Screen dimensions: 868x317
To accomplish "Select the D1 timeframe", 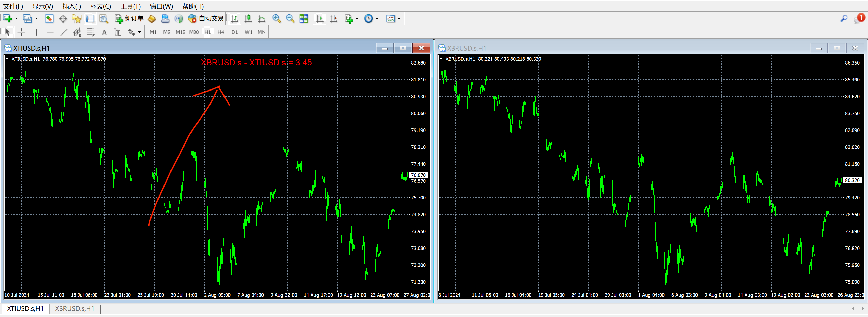I will (234, 32).
